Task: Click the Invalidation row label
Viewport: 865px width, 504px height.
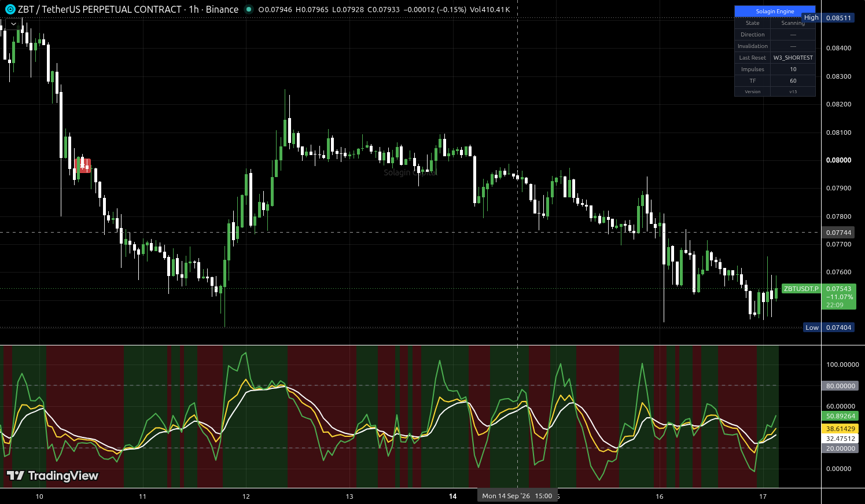Action: pyautogui.click(x=753, y=46)
